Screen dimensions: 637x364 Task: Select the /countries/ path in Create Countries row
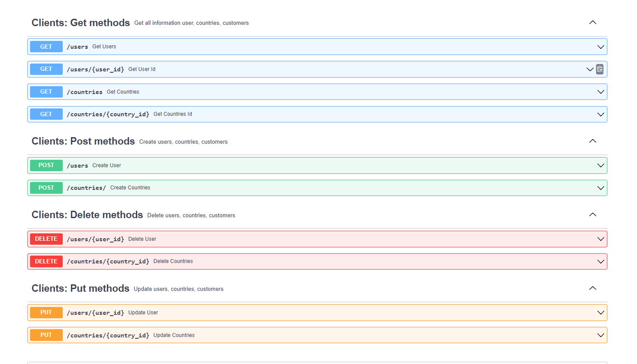pyautogui.click(x=86, y=188)
